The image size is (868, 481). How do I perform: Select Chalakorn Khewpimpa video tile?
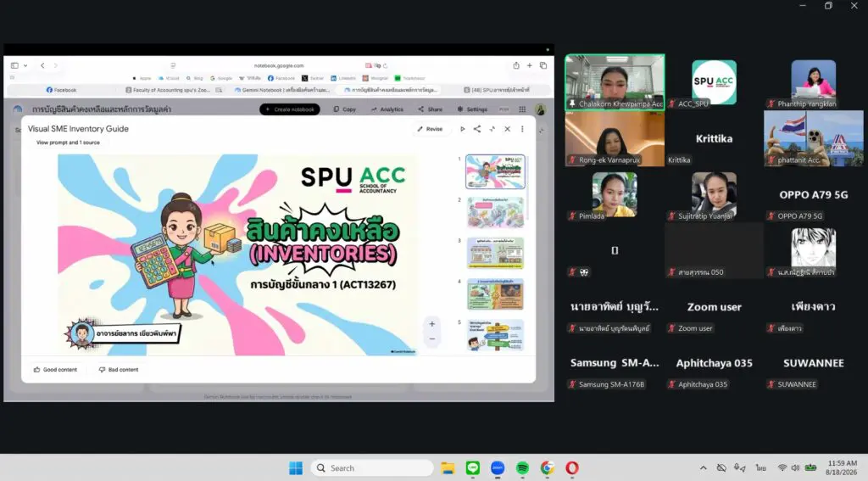click(x=615, y=82)
